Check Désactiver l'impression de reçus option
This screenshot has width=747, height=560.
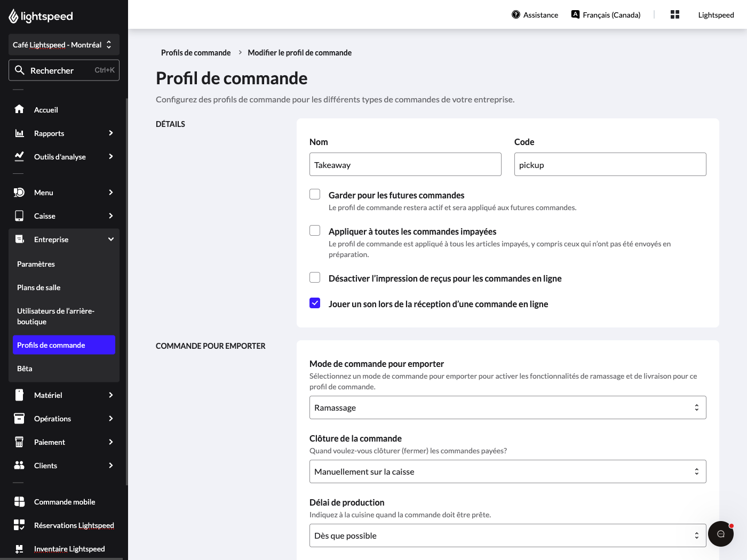point(315,277)
